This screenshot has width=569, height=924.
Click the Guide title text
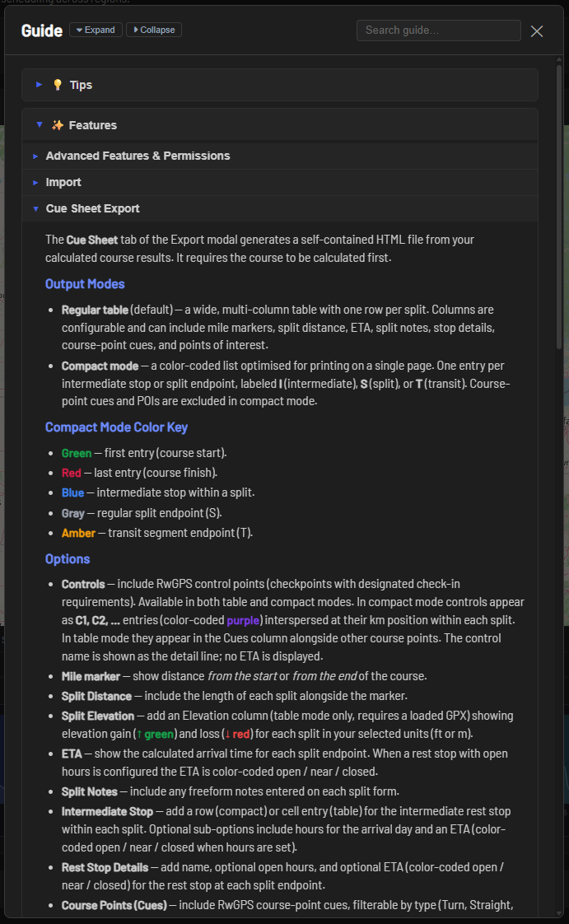coord(42,30)
